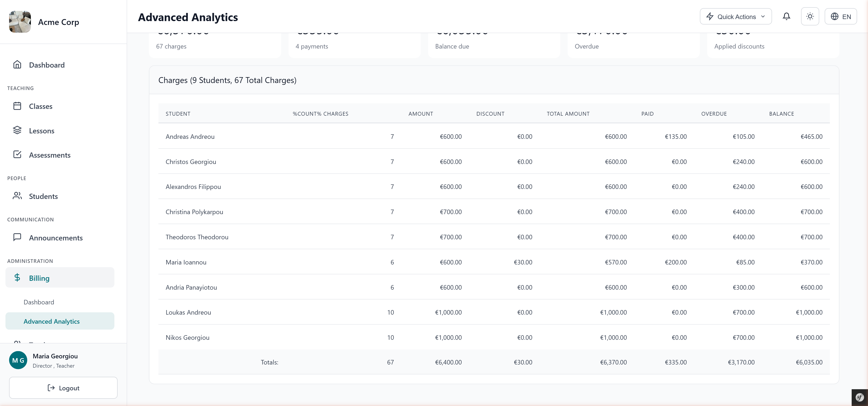Click the DISCOUNT column header
The height and width of the screenshot is (406, 868).
pyautogui.click(x=490, y=114)
